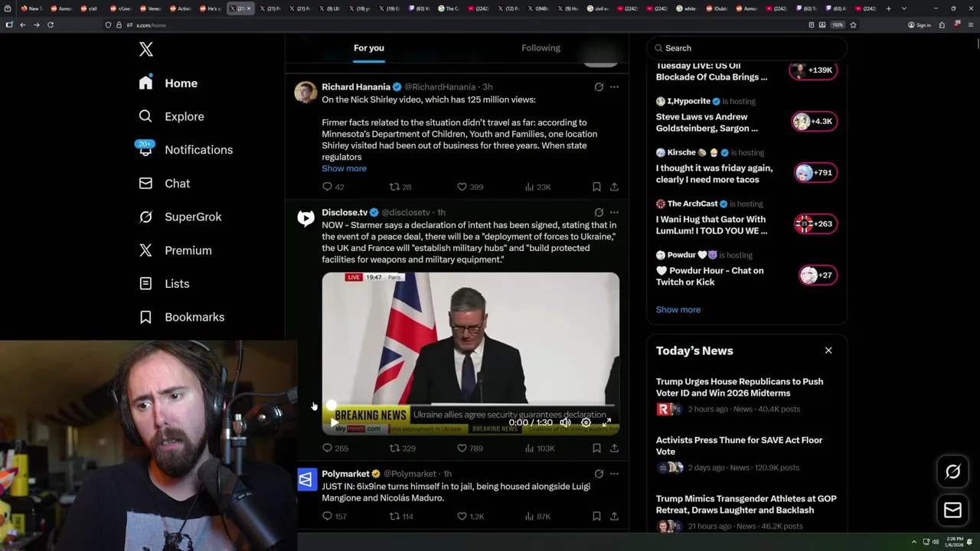Repost the Polymarket post
Viewport: 980px width, 551px height.
point(401,517)
